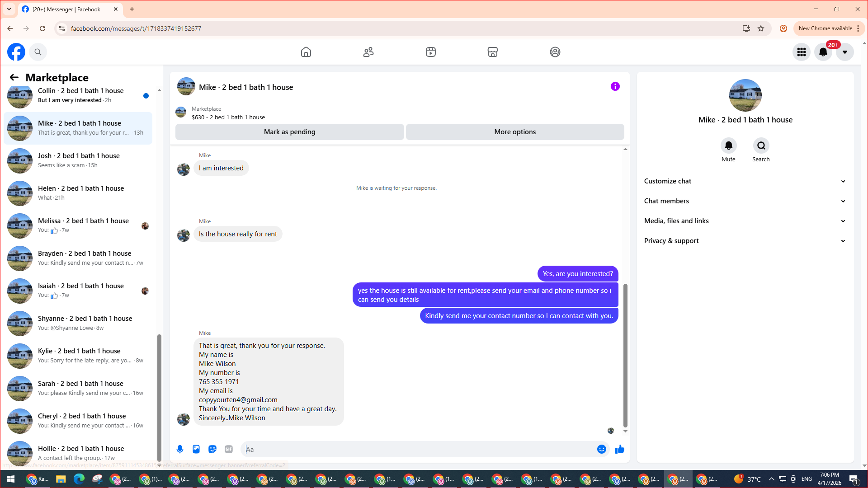The image size is (868, 488).
Task: Attach a photo using image icon
Action: (196, 449)
